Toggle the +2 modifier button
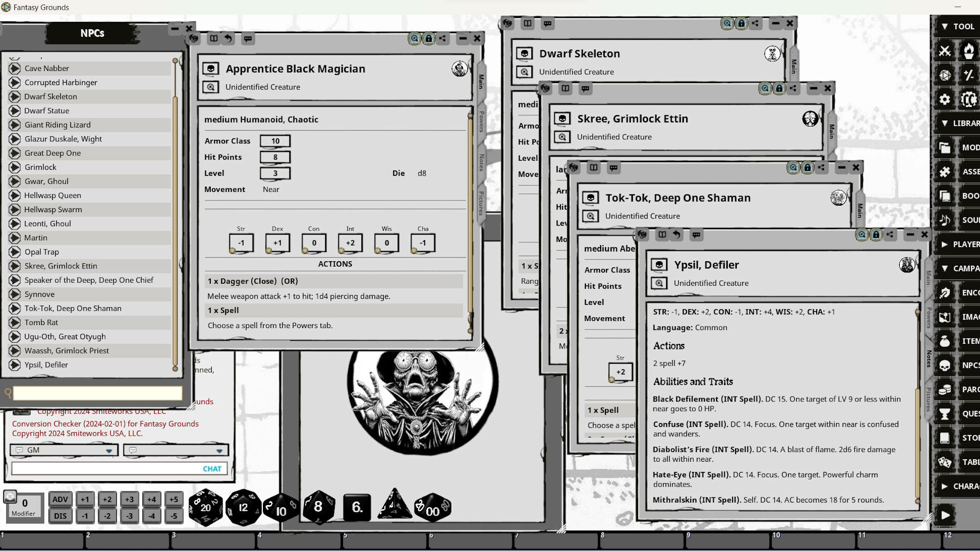 tap(107, 499)
